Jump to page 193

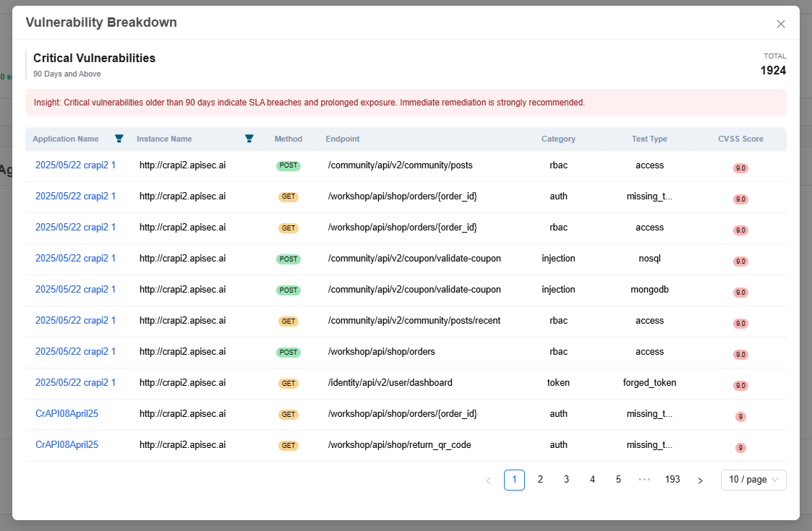coord(672,480)
